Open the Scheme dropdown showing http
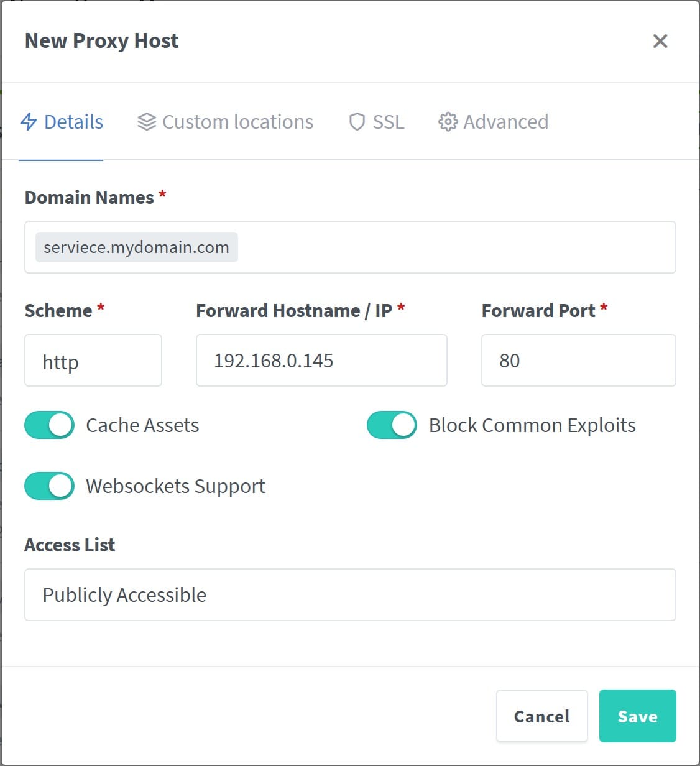 tap(93, 361)
